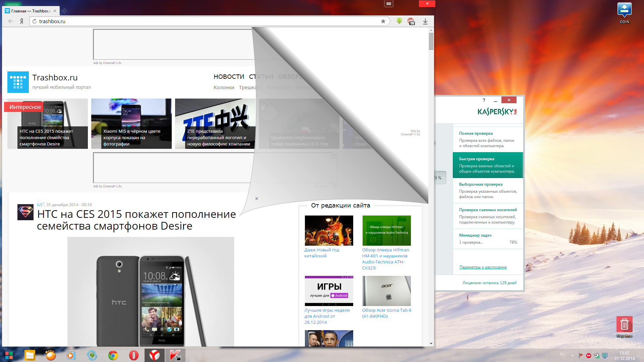The image size is (644, 362).
Task: Open File Explorer from the taskbar
Action: [30, 355]
